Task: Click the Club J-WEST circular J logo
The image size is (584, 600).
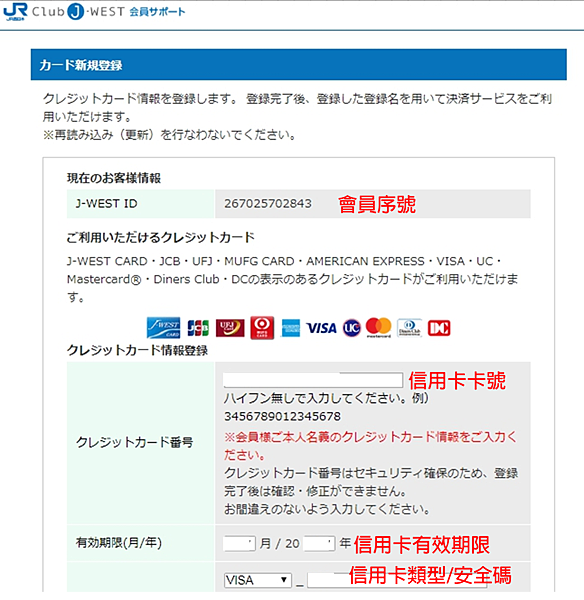Action: click(76, 11)
